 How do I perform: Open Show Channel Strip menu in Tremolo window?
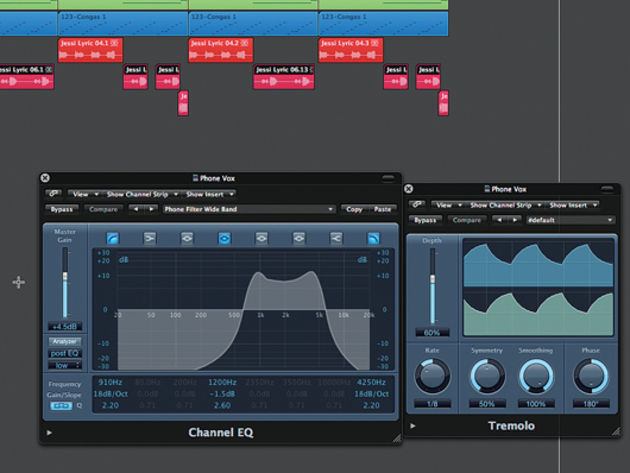(x=505, y=205)
